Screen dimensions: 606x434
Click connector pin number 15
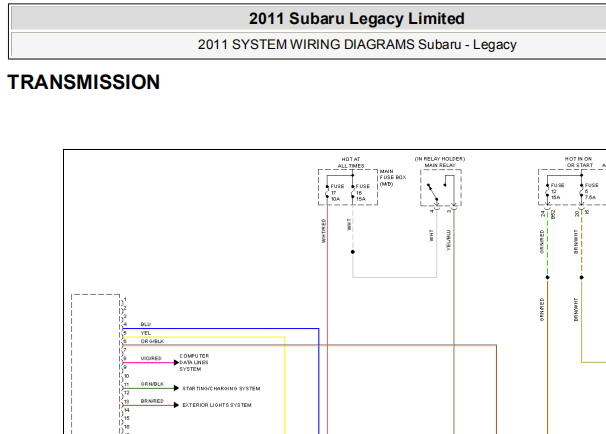pos(126,418)
